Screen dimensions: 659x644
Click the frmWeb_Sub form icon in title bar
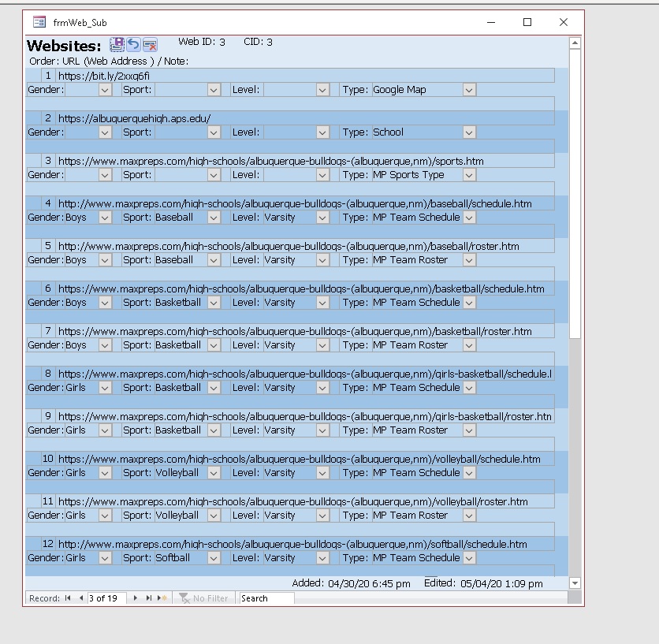tap(39, 22)
